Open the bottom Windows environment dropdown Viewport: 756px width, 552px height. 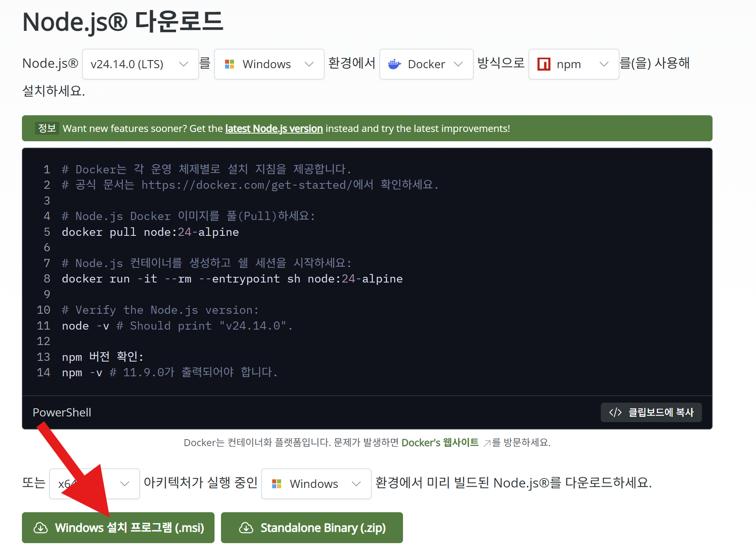point(316,484)
